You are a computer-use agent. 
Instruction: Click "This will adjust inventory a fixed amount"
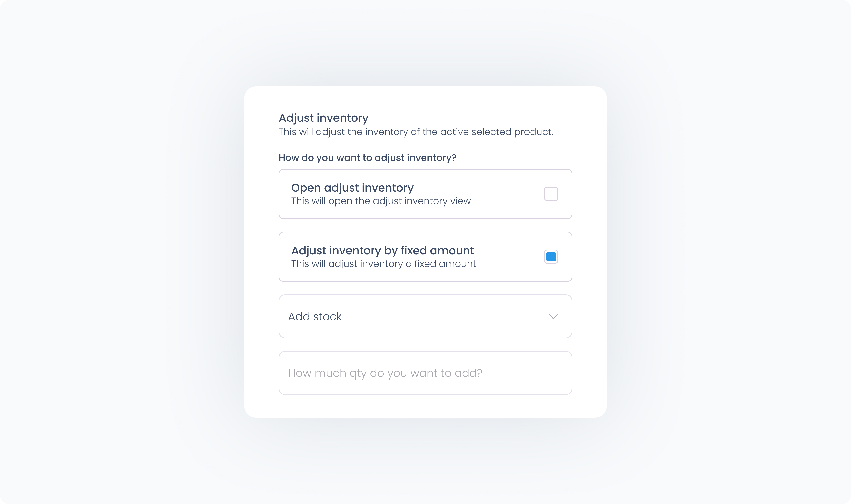(383, 264)
